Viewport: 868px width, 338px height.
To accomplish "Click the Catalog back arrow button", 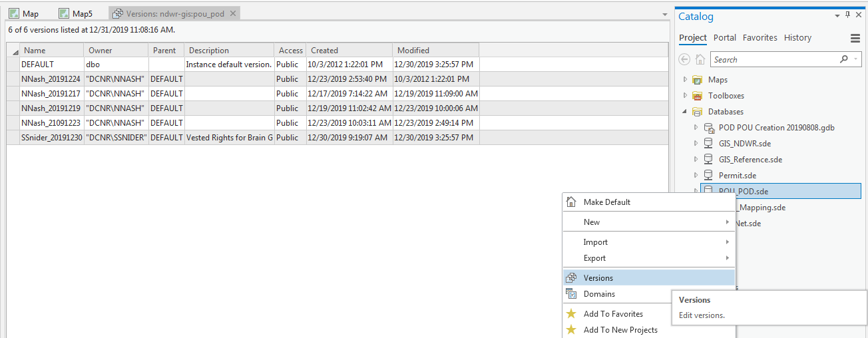I will coord(684,59).
